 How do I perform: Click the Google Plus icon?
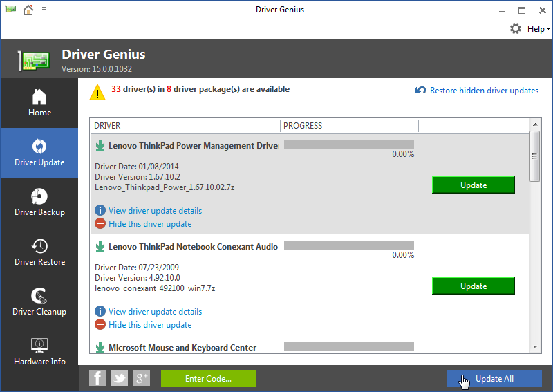tap(142, 378)
